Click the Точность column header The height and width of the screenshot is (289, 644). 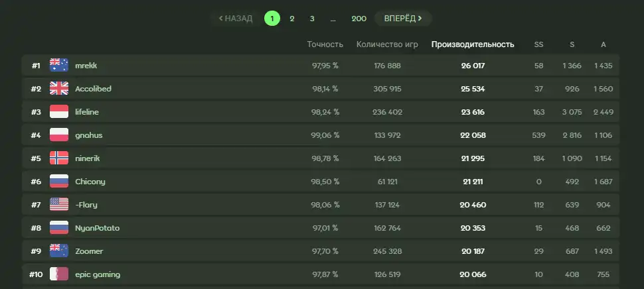point(325,44)
